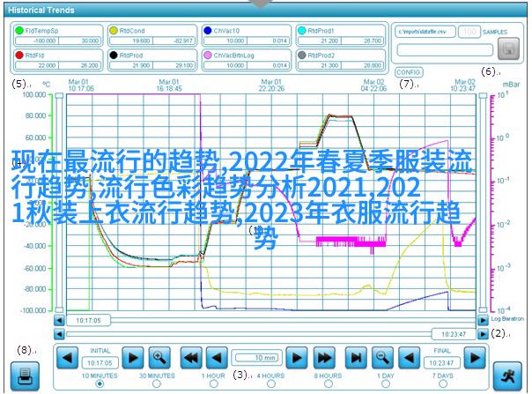Click the double-arrow fast forward button
The width and height of the screenshot is (532, 394).
coord(324,357)
